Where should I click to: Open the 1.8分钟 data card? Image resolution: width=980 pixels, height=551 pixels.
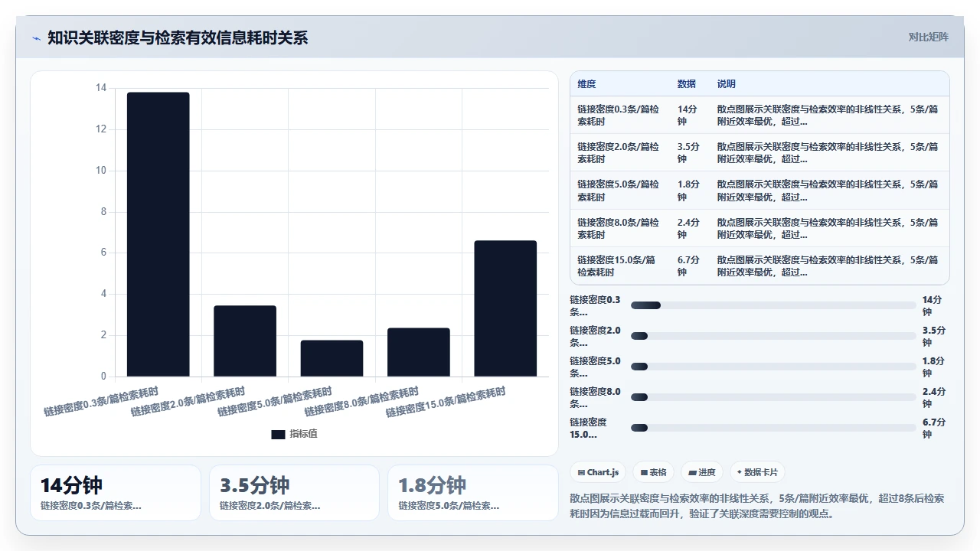pyautogui.click(x=473, y=493)
